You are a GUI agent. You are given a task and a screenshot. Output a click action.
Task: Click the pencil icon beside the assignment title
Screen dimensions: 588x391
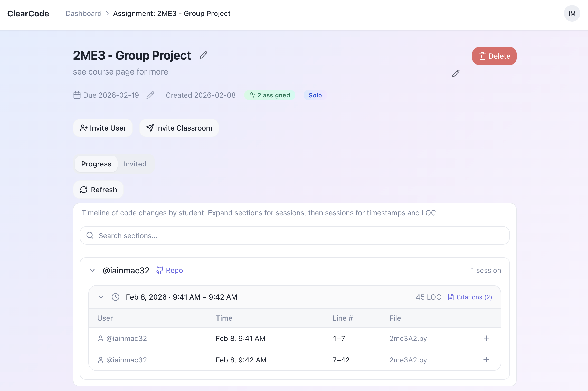click(x=203, y=55)
